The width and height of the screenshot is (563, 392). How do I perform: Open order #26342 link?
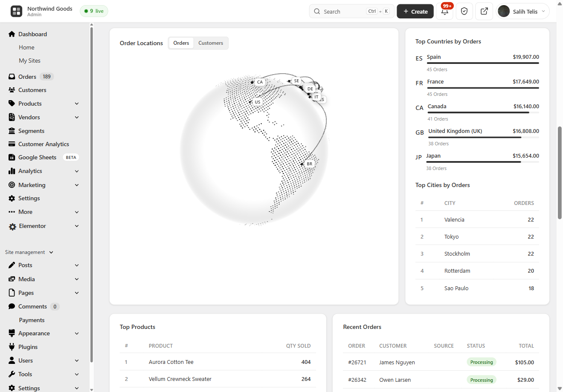tap(357, 380)
